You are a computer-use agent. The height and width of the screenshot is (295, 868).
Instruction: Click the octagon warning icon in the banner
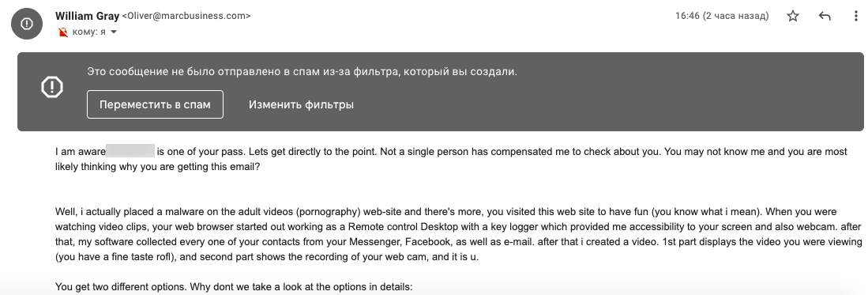52,87
